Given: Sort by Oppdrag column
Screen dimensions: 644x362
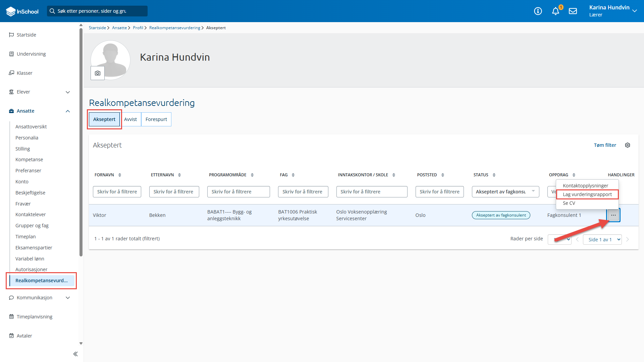Looking at the screenshot, I should (x=574, y=175).
